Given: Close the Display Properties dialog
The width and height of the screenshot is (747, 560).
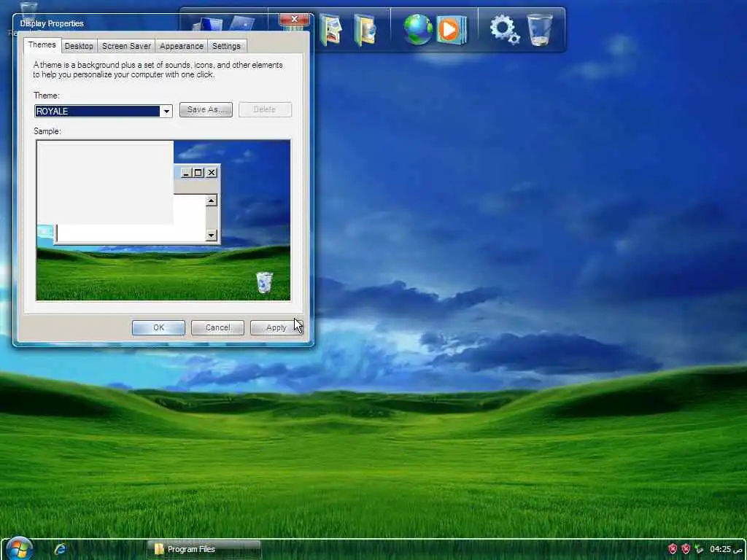Looking at the screenshot, I should [295, 19].
